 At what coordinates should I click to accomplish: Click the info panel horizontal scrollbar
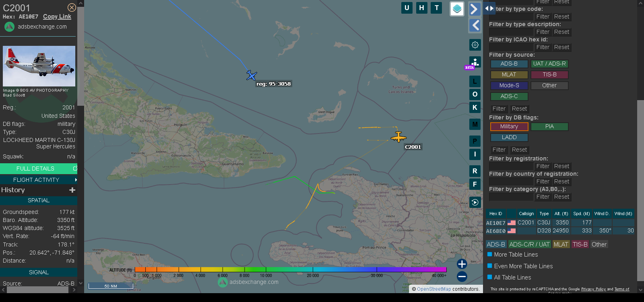38,290
